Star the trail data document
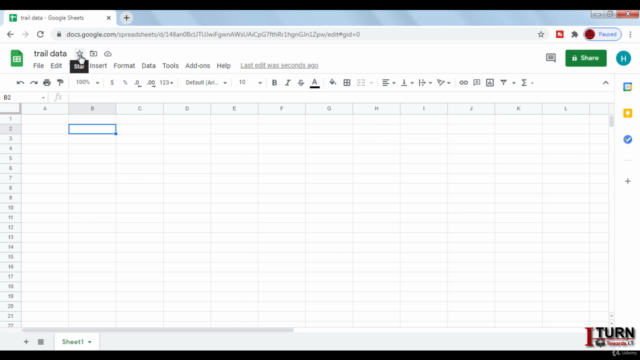The image size is (640, 360). 80,53
